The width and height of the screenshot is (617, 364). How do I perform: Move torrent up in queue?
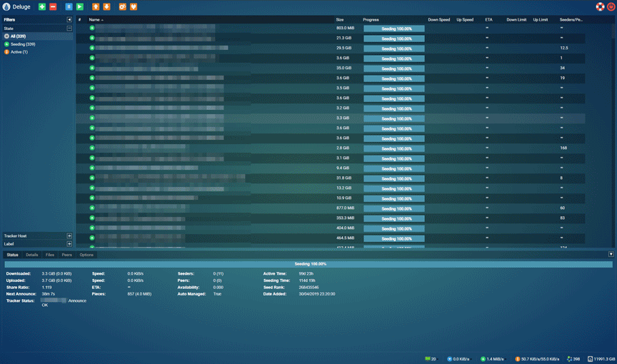click(x=96, y=6)
